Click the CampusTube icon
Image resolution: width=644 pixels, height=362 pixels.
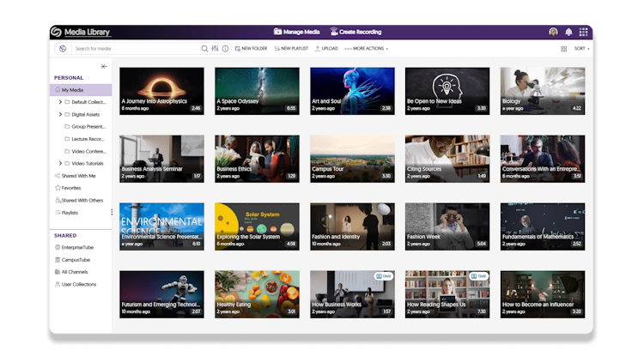coord(58,260)
